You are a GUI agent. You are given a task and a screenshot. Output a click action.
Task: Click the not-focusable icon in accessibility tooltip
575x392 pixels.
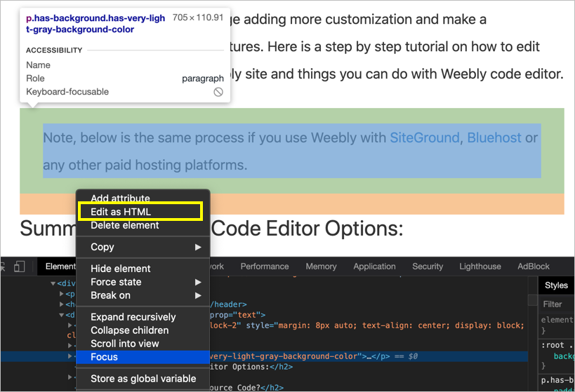218,92
